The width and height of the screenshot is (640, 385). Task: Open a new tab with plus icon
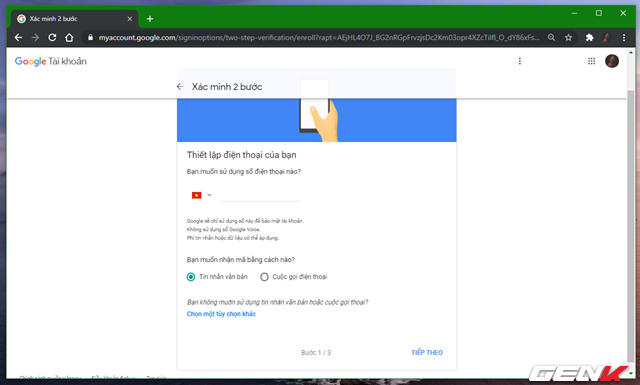(x=150, y=19)
